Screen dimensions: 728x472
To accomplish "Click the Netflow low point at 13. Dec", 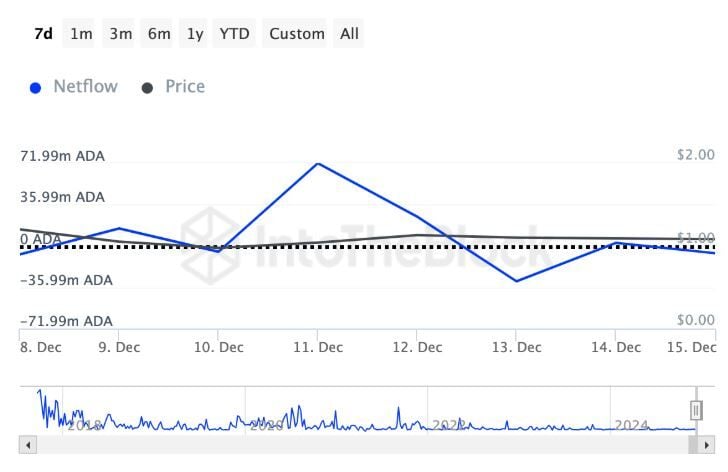I will click(x=516, y=281).
